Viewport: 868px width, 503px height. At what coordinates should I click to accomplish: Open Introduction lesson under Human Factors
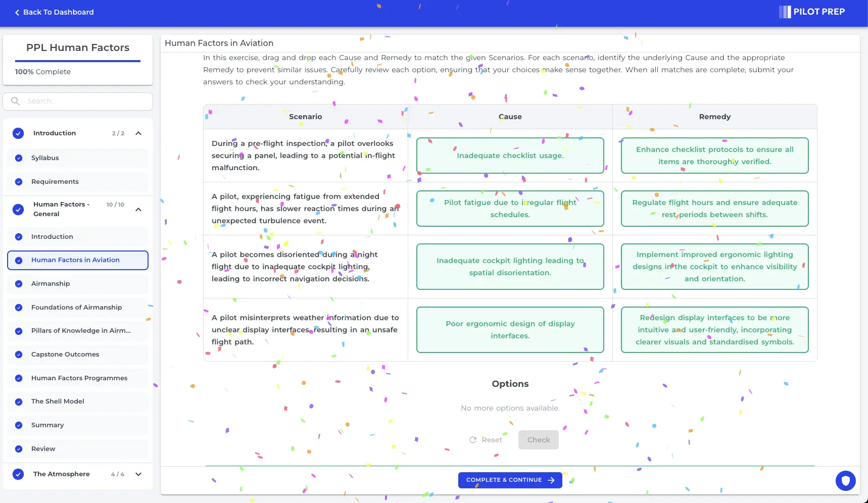point(78,237)
